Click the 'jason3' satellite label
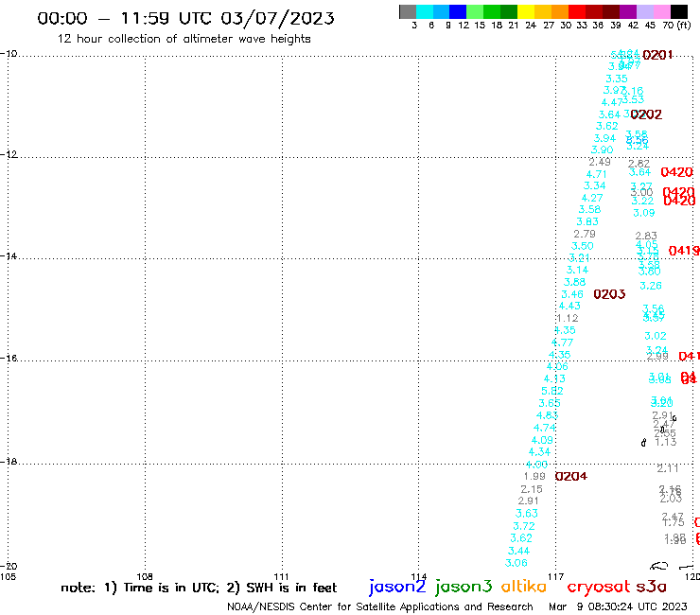This screenshot has width=700, height=615. [464, 587]
